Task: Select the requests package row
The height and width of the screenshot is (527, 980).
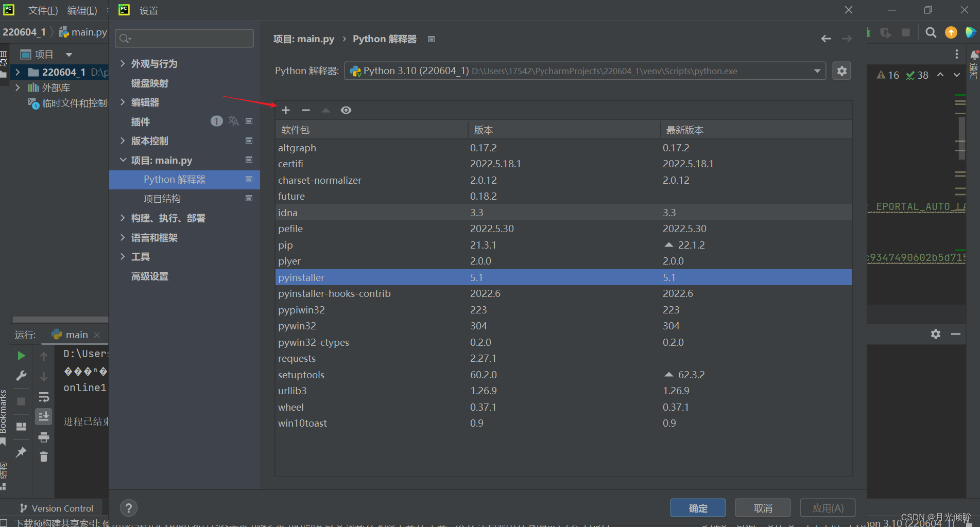Action: (x=564, y=358)
